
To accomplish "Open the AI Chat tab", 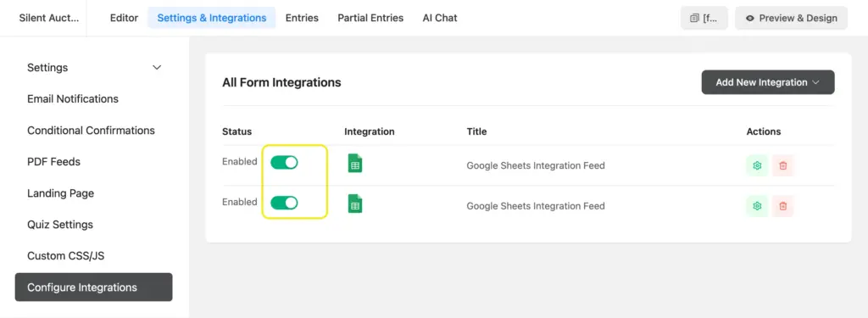I will (440, 18).
